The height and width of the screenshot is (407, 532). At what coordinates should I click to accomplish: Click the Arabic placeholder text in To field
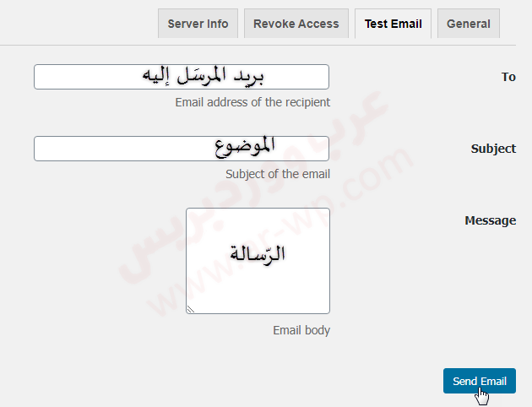pyautogui.click(x=203, y=77)
